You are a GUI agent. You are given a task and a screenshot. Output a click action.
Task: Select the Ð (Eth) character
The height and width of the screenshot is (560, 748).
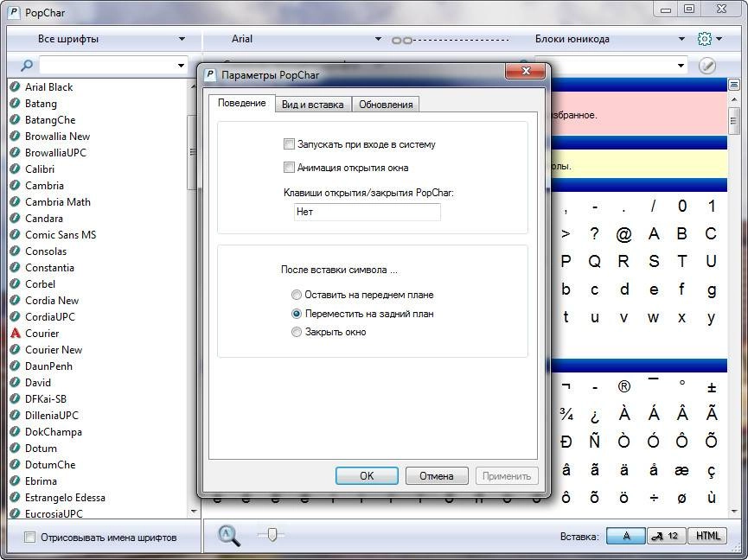pyautogui.click(x=566, y=442)
